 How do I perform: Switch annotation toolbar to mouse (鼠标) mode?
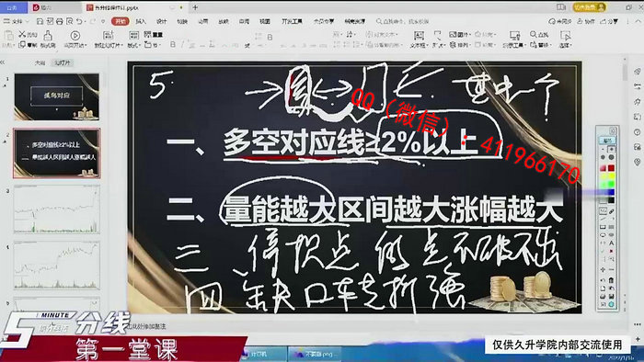[x=607, y=141]
